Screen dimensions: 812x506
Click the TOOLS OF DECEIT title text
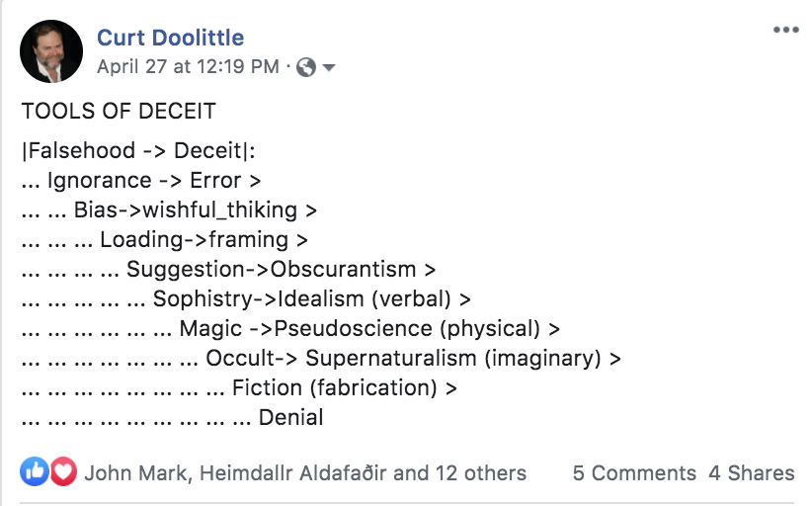(119, 112)
